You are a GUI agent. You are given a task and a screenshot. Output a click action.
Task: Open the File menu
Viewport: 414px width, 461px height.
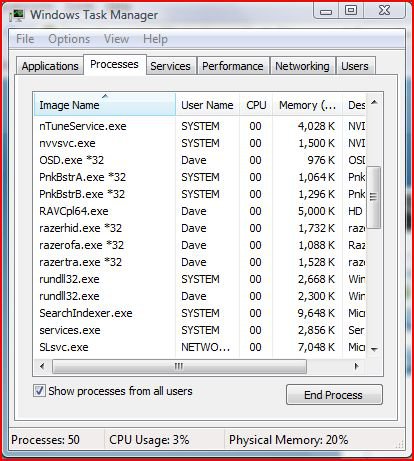coord(25,39)
